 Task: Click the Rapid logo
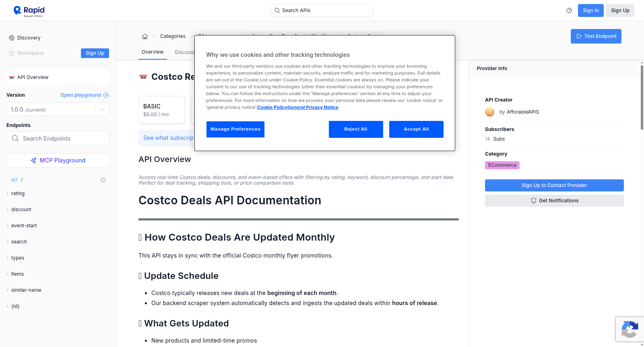coord(29,11)
